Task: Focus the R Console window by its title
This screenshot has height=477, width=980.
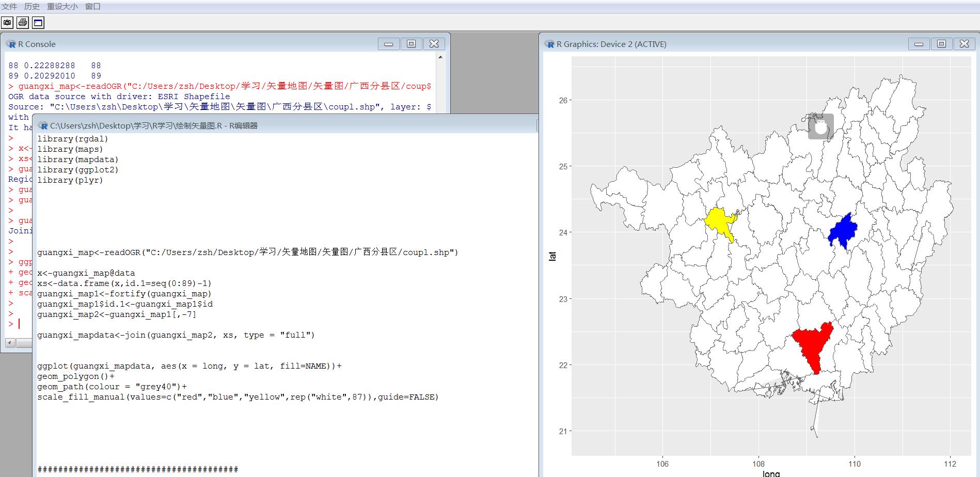Action: [x=37, y=44]
